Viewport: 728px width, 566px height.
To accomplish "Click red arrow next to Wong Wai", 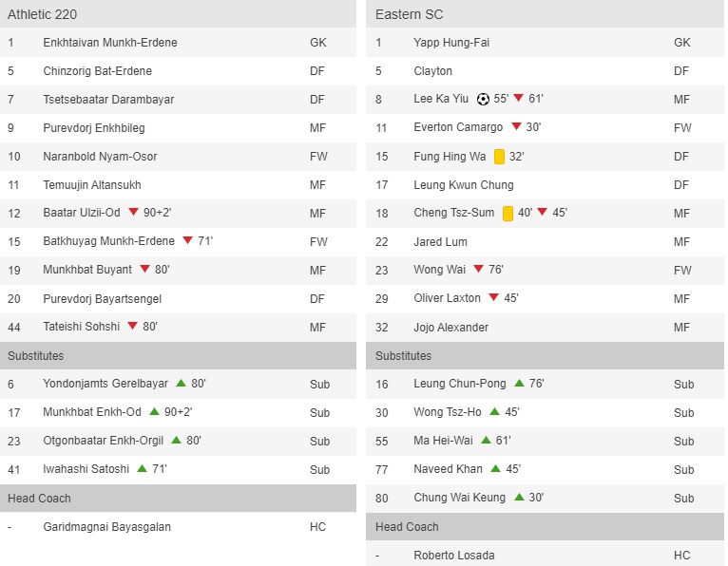I will point(478,270).
